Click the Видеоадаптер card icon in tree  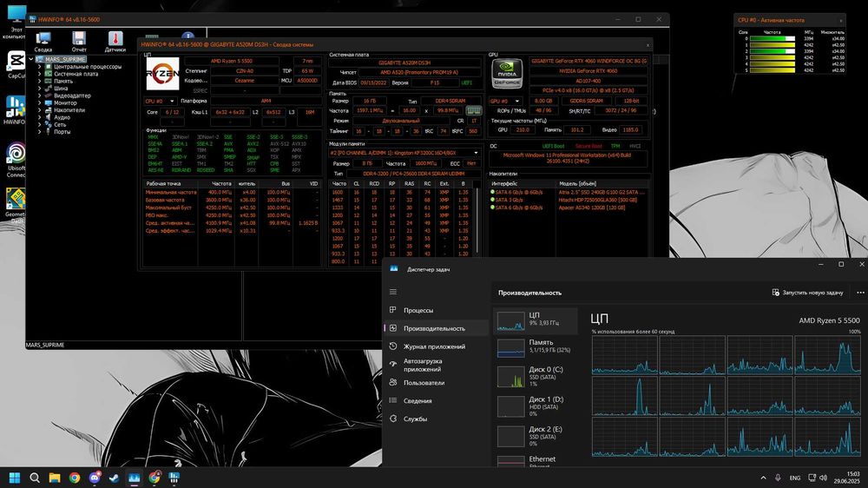[48, 96]
